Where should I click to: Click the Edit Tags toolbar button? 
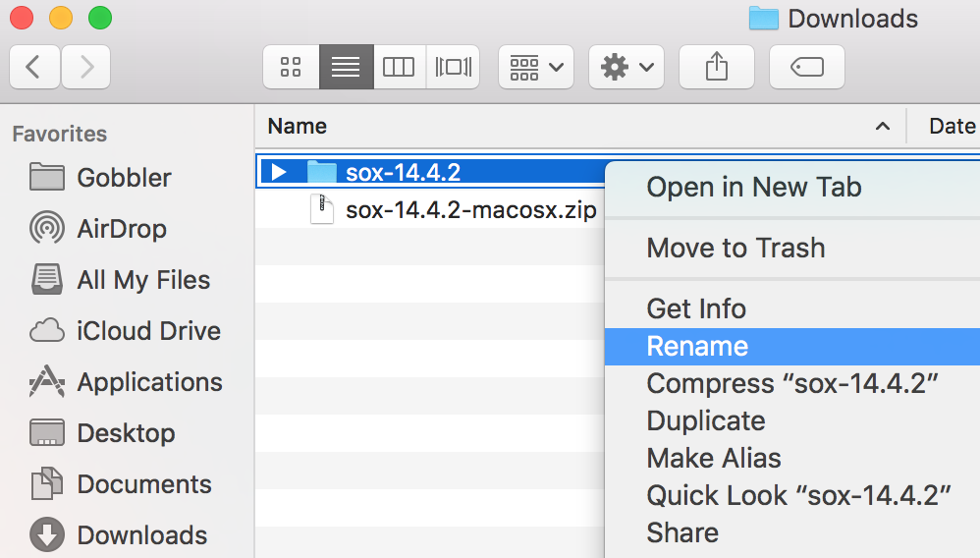[807, 67]
